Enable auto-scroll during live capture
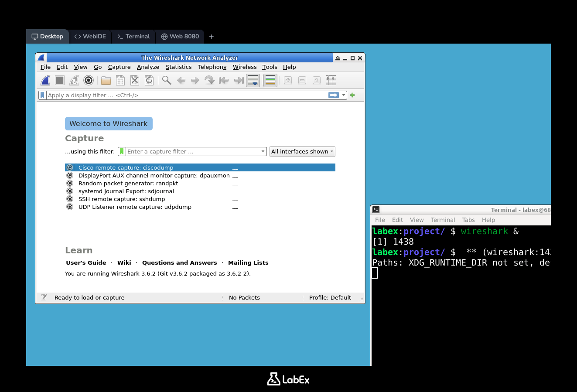 click(x=253, y=80)
